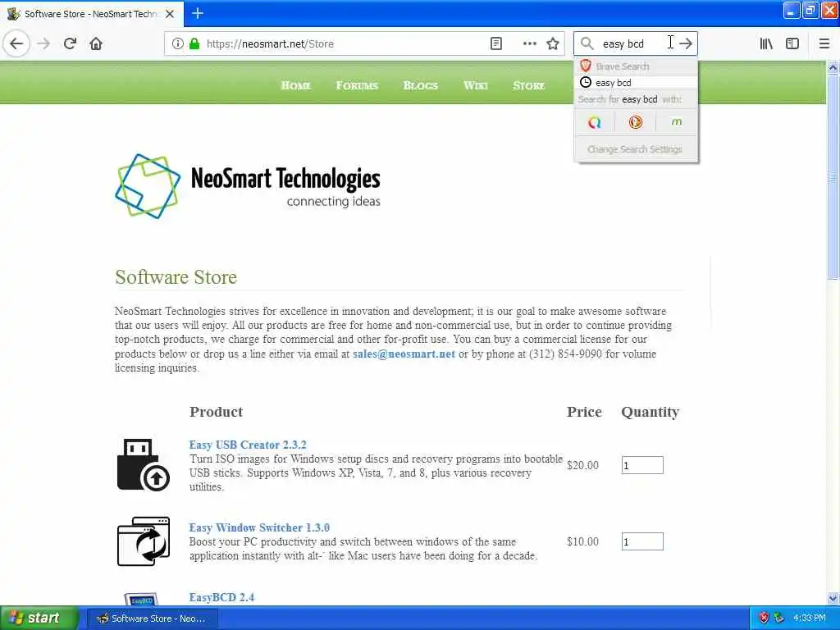This screenshot has height=630, width=840.
Task: Open the Home navigation menu item
Action: 295,85
